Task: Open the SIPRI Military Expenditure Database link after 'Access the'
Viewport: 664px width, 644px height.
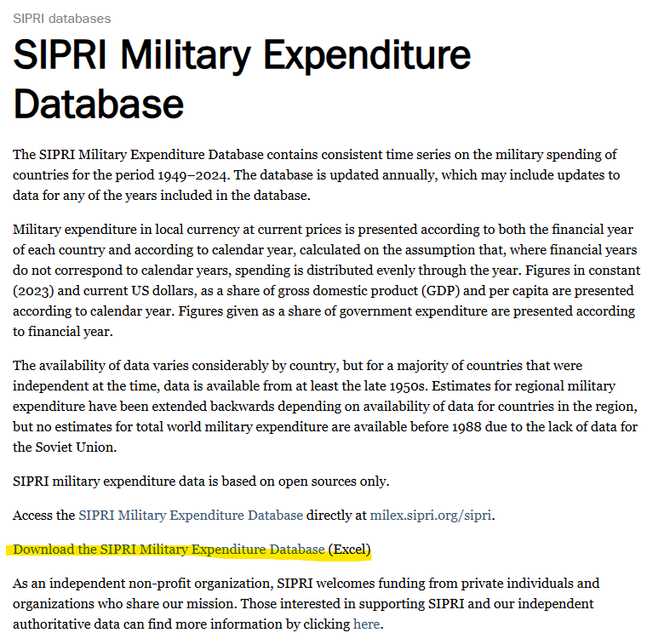Action: (191, 515)
